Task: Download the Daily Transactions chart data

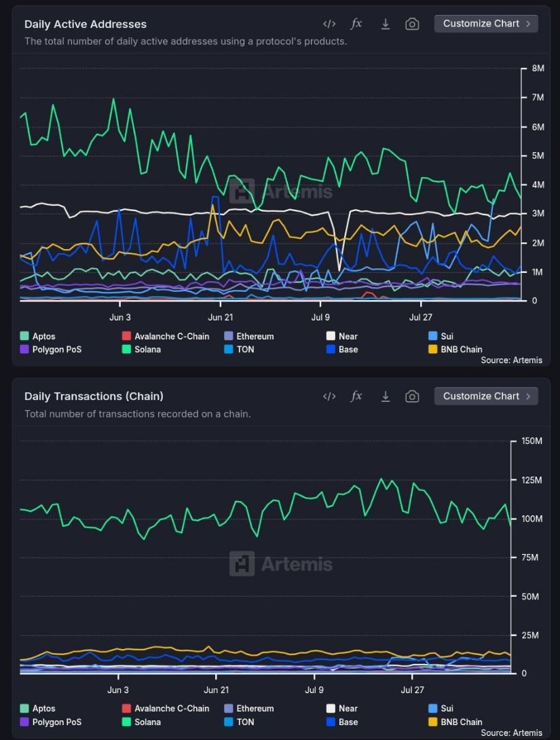Action: pyautogui.click(x=386, y=396)
